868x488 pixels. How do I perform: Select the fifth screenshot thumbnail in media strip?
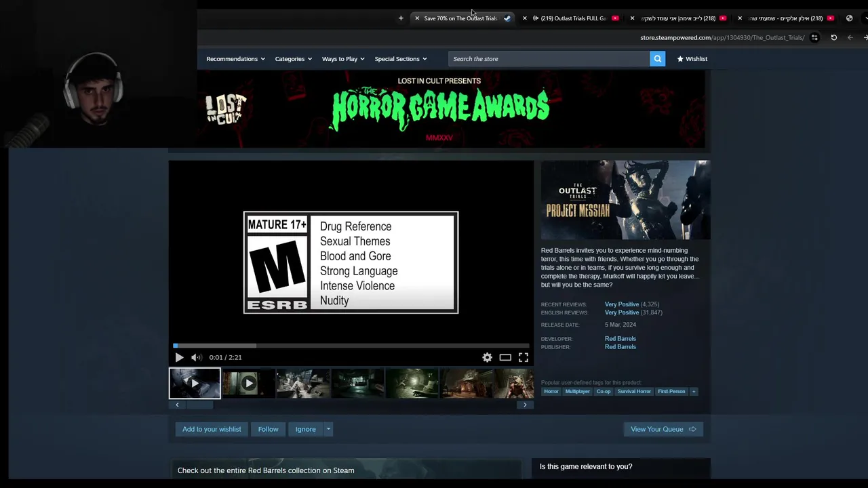point(411,384)
